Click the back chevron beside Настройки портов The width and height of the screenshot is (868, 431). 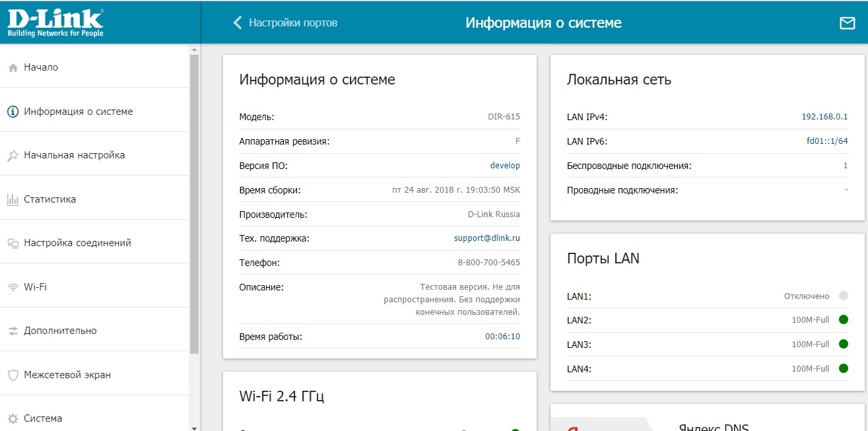238,22
